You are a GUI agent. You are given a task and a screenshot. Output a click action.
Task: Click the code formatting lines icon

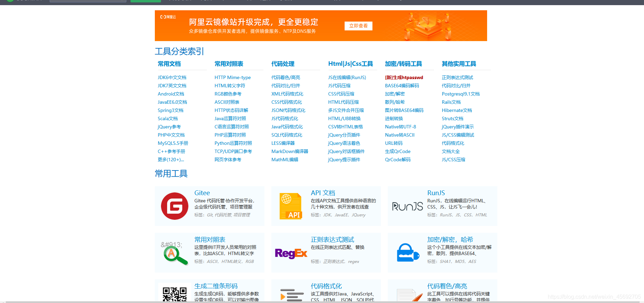click(292, 295)
